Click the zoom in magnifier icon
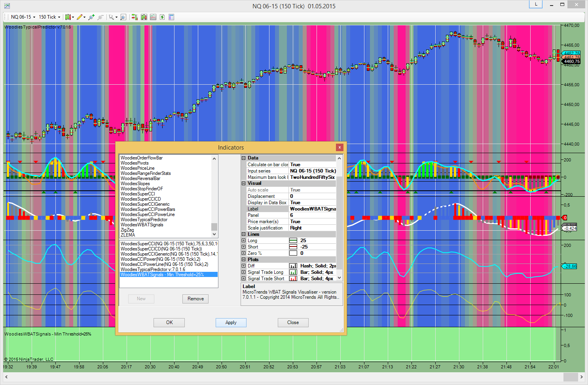588x385 pixels. tap(91, 17)
